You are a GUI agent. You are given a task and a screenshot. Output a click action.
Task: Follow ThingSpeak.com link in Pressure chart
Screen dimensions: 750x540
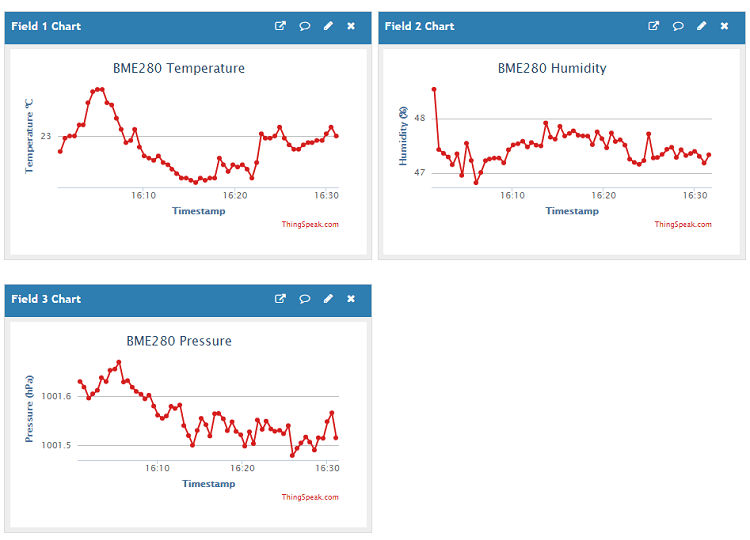pyautogui.click(x=310, y=497)
